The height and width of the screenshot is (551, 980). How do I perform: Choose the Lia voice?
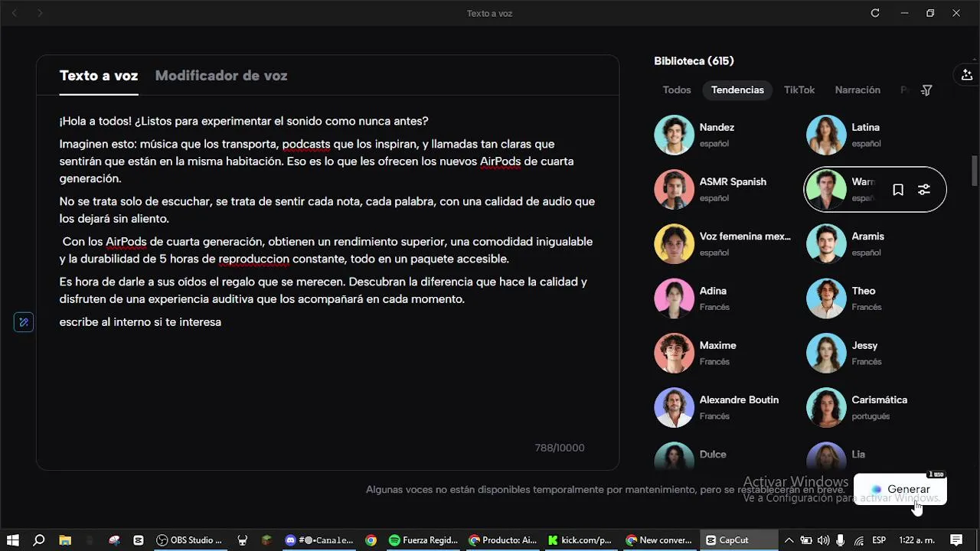[x=875, y=455]
